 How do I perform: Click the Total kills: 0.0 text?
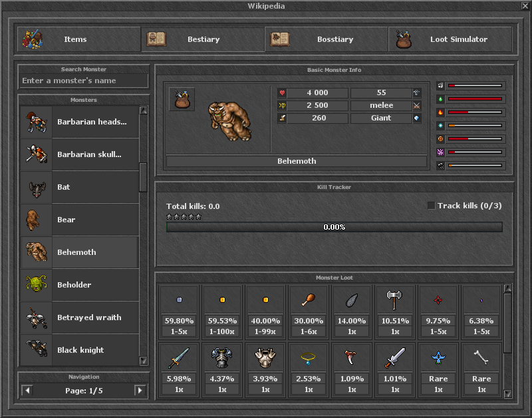point(193,206)
